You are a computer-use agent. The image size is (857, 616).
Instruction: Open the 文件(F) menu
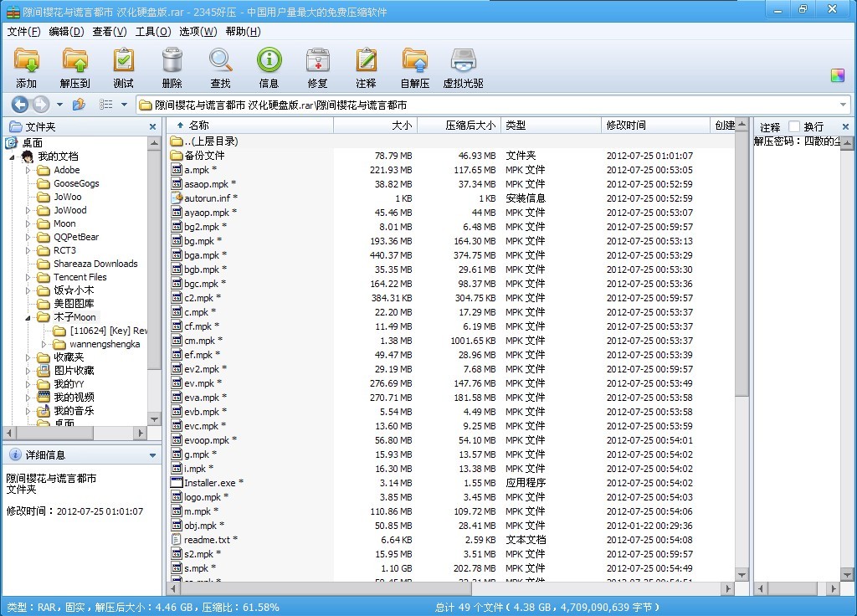(23, 32)
